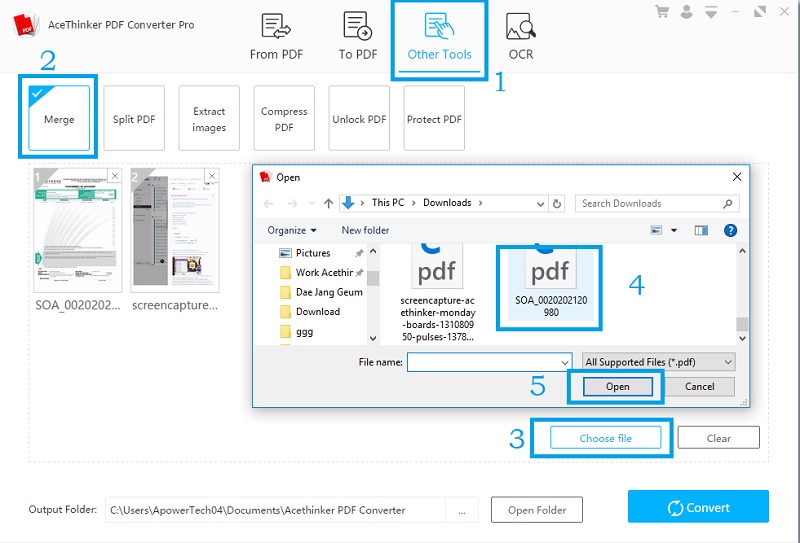The height and width of the screenshot is (543, 800).
Task: Click the file list scrollbar thumb
Action: pyautogui.click(x=742, y=324)
